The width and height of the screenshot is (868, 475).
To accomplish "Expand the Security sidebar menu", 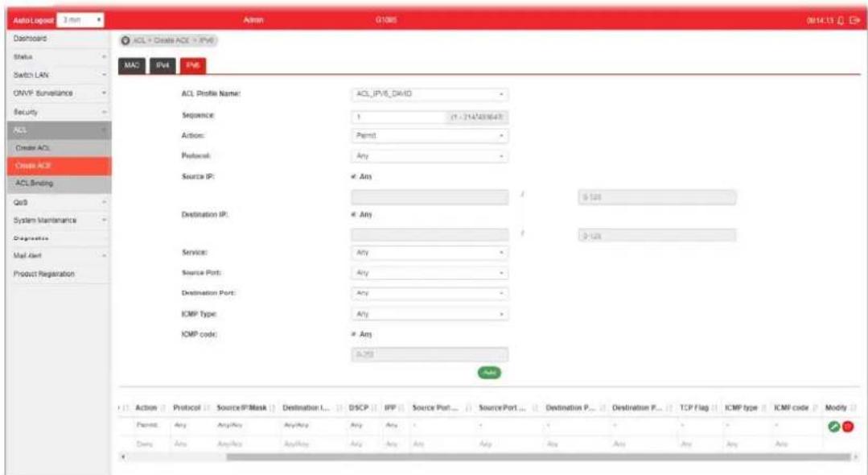I will (x=60, y=112).
